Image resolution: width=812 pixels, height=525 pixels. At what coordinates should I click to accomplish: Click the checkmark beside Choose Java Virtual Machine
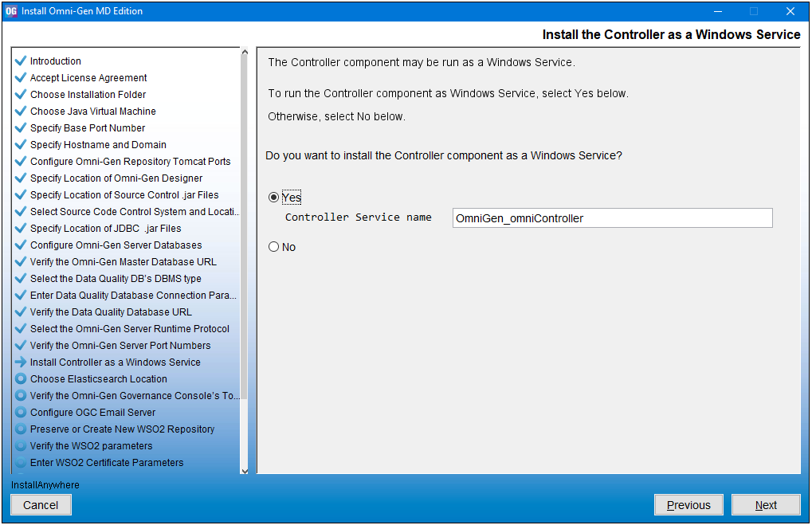(20, 111)
